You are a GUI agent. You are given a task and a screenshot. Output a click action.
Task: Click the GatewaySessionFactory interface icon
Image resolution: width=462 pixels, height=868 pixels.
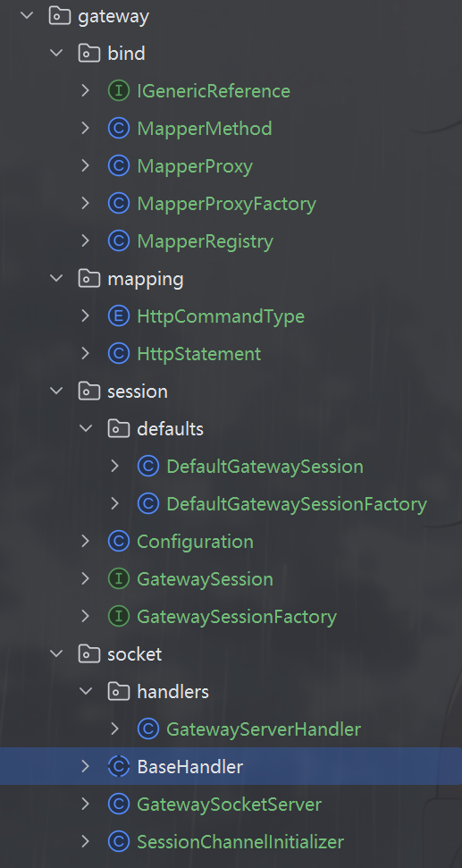point(119,617)
